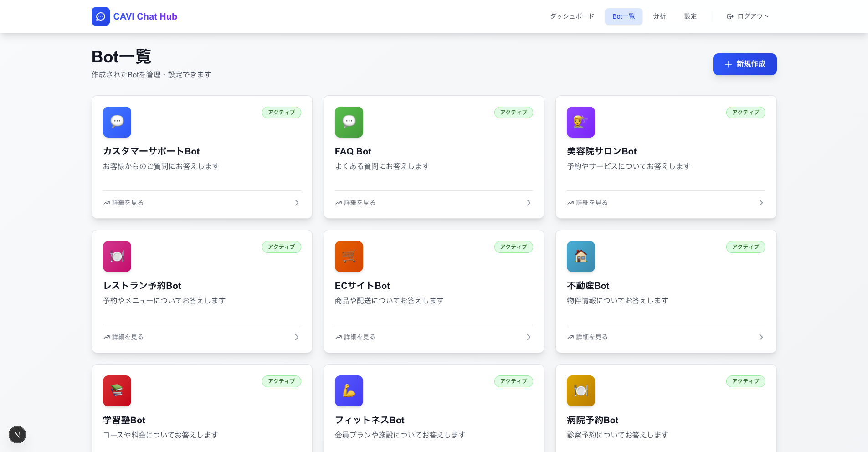The height and width of the screenshot is (452, 868).
Task: Open the カスタマーサポートBot chat bubble icon
Action: [x=117, y=122]
